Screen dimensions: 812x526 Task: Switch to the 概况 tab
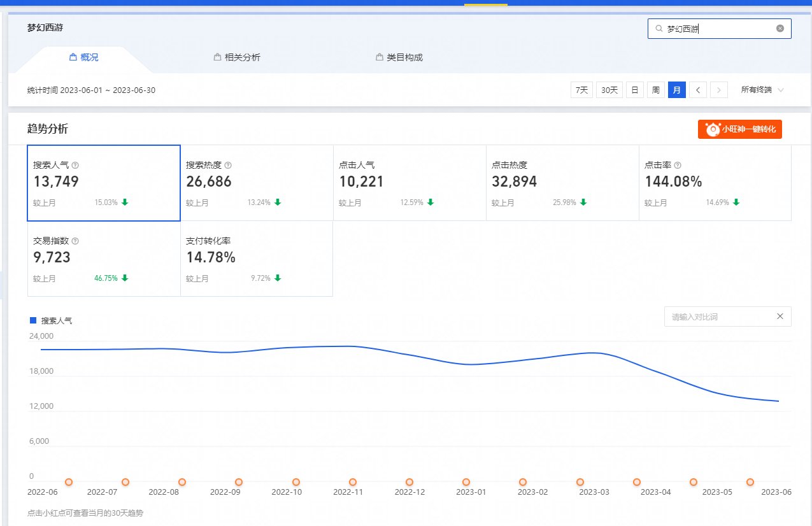coord(83,57)
